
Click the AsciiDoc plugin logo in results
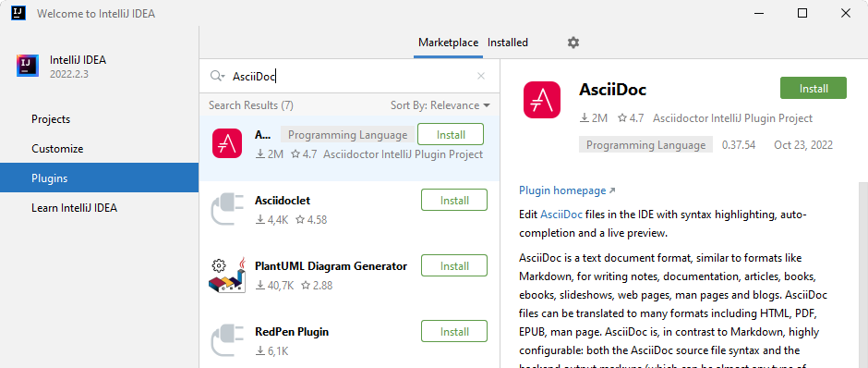point(227,143)
